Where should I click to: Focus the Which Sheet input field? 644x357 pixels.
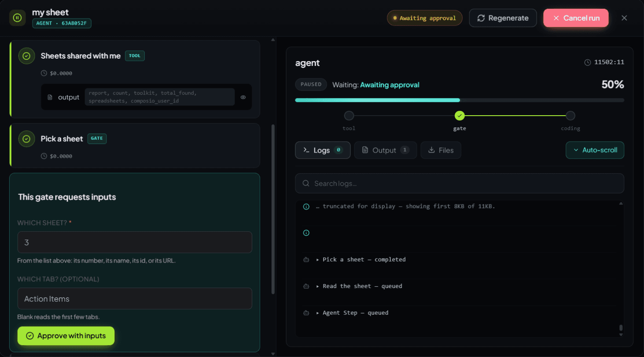click(x=135, y=242)
